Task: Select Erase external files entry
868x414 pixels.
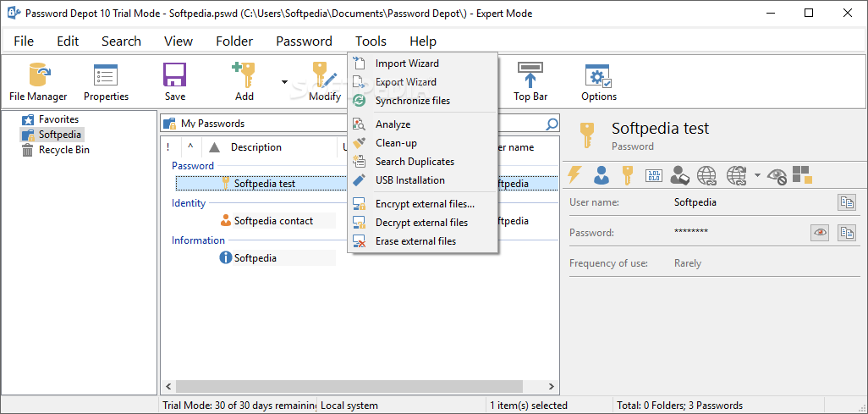Action: coord(423,241)
